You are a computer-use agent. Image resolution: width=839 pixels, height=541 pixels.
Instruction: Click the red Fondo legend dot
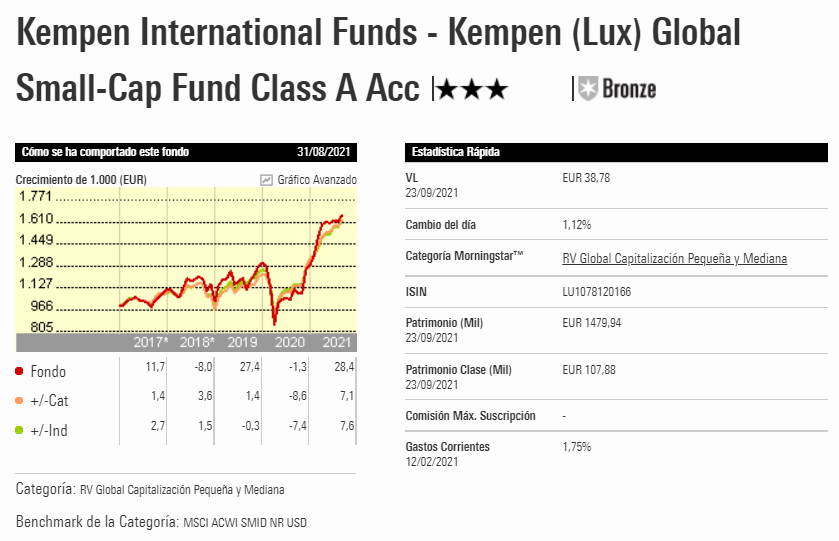pyautogui.click(x=20, y=371)
